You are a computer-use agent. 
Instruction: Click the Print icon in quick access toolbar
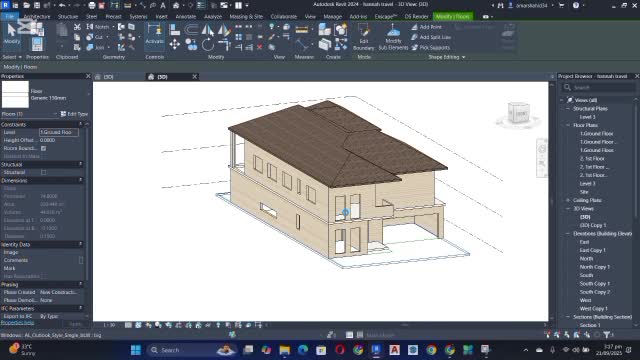click(92, 5)
